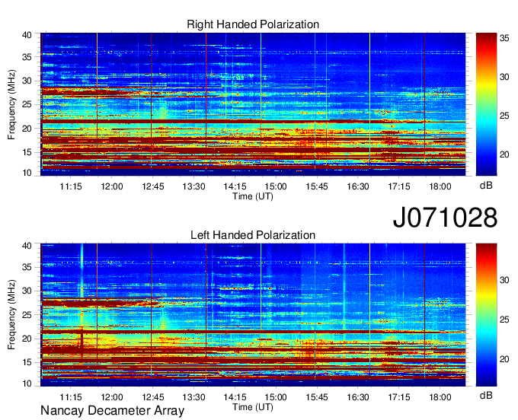Click the bottom plot 'Time (UT)' label
The height and width of the screenshot is (420, 518).
pyautogui.click(x=253, y=407)
